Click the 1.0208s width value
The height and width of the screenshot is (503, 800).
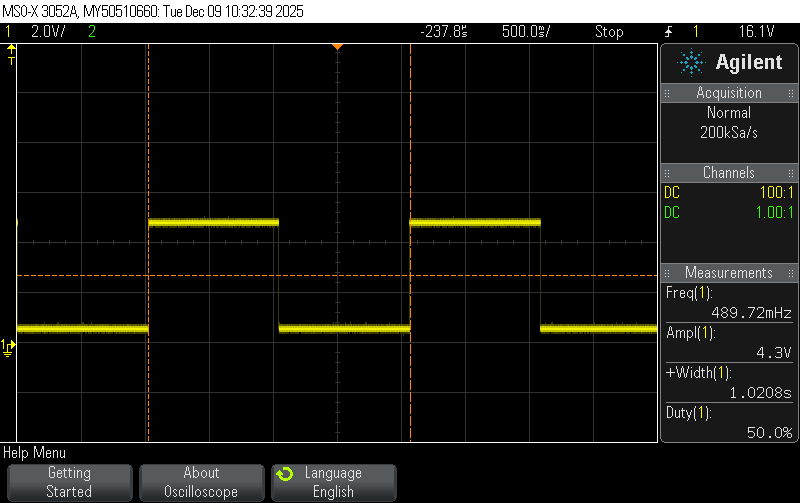(x=760, y=393)
